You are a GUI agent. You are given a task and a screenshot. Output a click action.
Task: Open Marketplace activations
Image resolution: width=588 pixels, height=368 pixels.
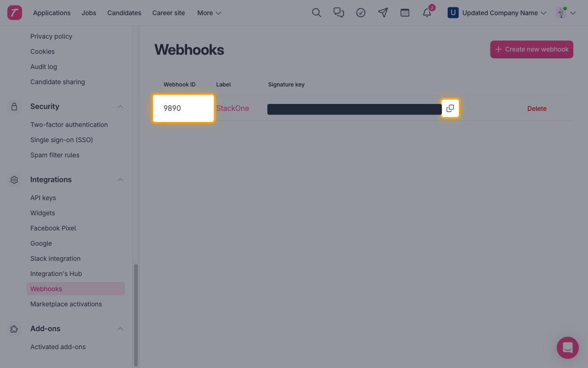[66, 304]
